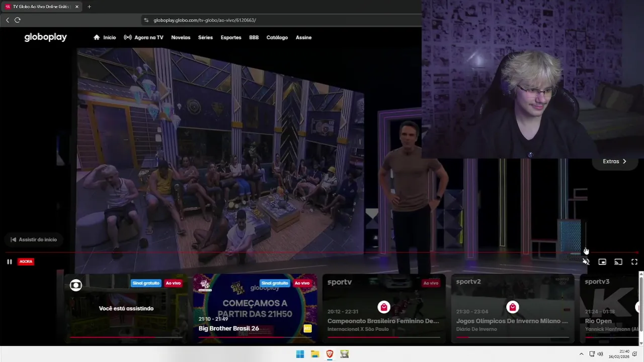Open the fourth pinned taskbar app icon
The height and width of the screenshot is (362, 644).
(345, 354)
